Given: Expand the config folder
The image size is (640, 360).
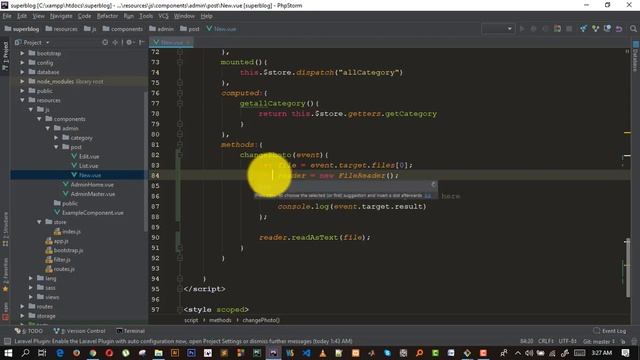Looking at the screenshot, I should pyautogui.click(x=22, y=63).
